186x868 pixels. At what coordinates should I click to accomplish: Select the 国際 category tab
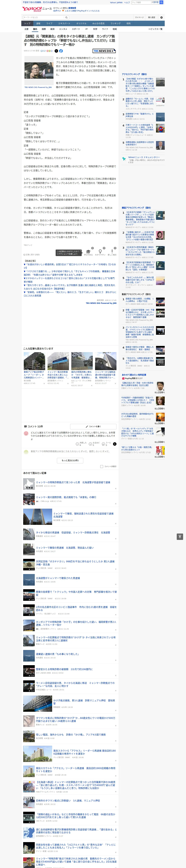[44, 29]
